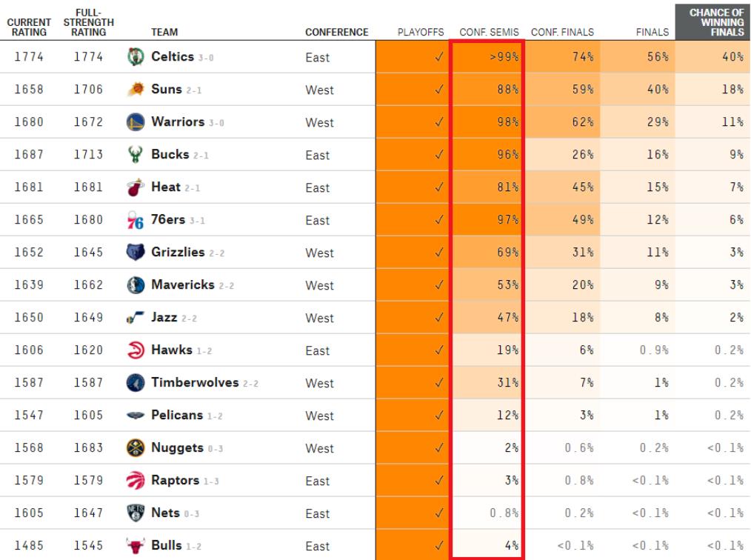Screen dimensions: 751x560
Task: Click the Warriors team logo
Action: pyautogui.click(x=134, y=122)
